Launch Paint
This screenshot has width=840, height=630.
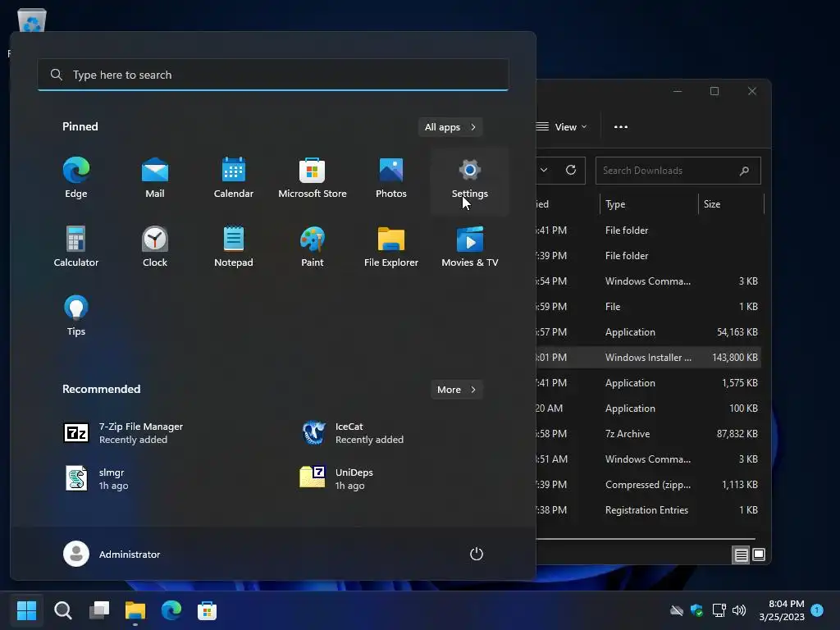tap(313, 247)
